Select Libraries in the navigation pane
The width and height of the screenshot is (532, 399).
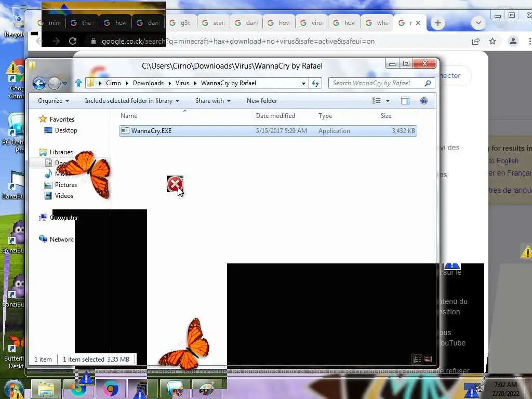(x=61, y=152)
